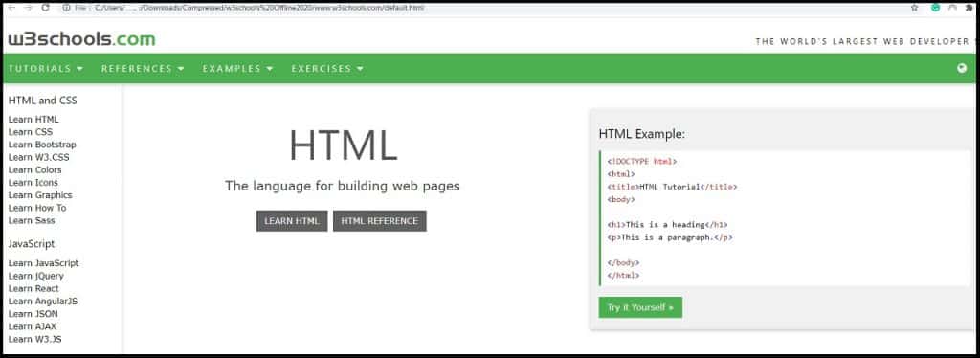Open Learn W3.CSS in sidebar
The image size is (980, 358).
click(37, 157)
